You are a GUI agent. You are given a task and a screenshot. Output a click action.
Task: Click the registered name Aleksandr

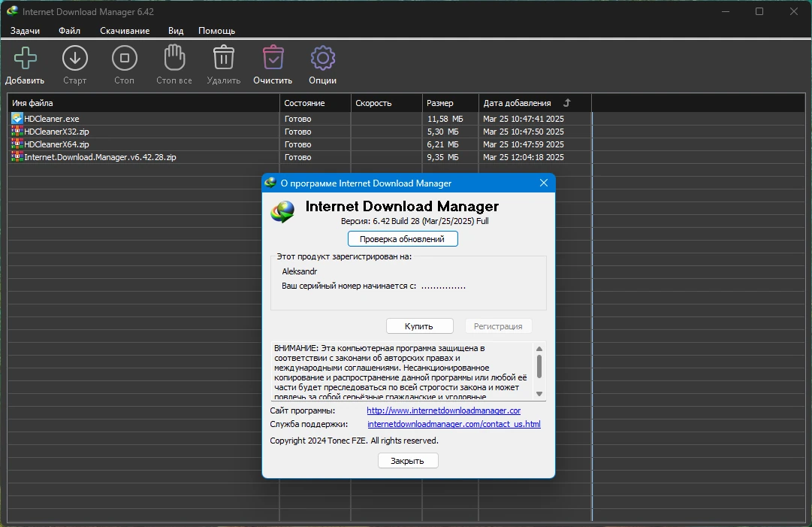click(299, 271)
